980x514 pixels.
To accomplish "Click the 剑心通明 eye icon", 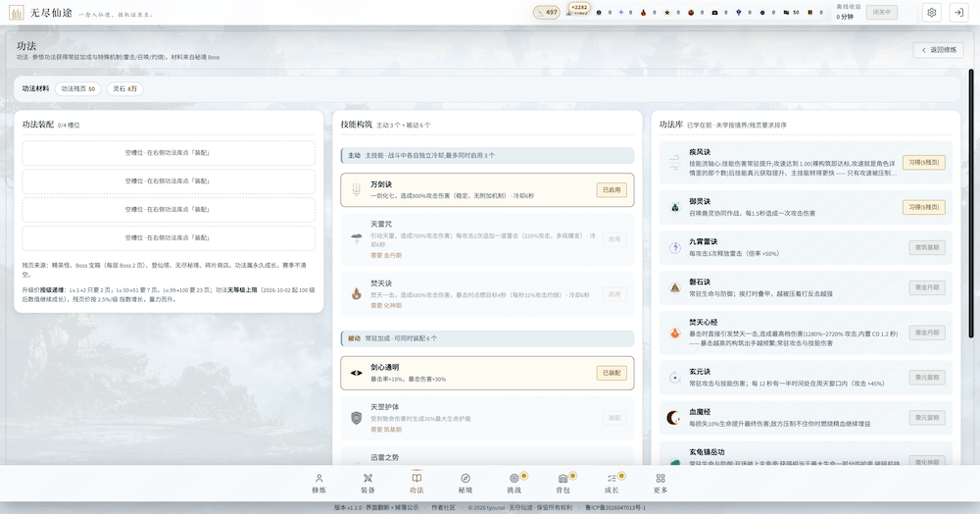I will coord(357,373).
